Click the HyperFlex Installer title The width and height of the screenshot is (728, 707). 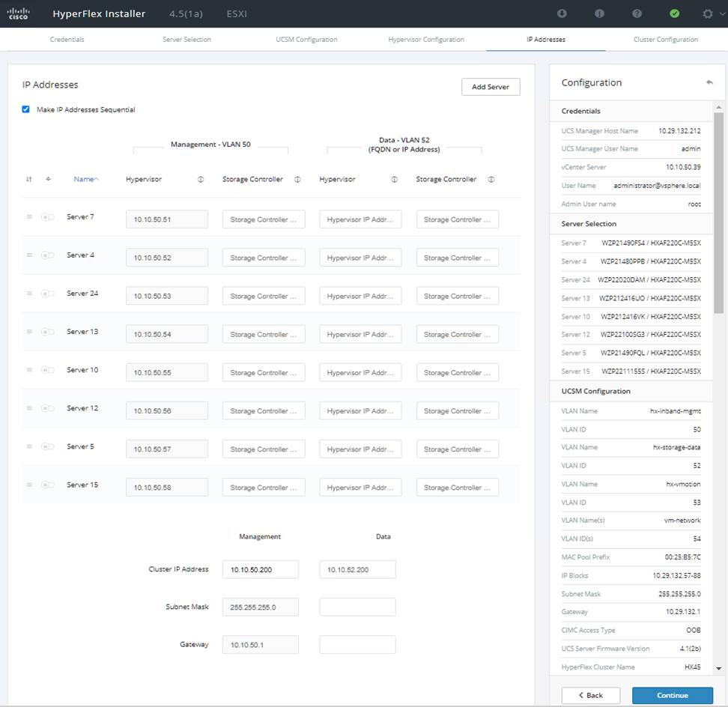tap(99, 14)
